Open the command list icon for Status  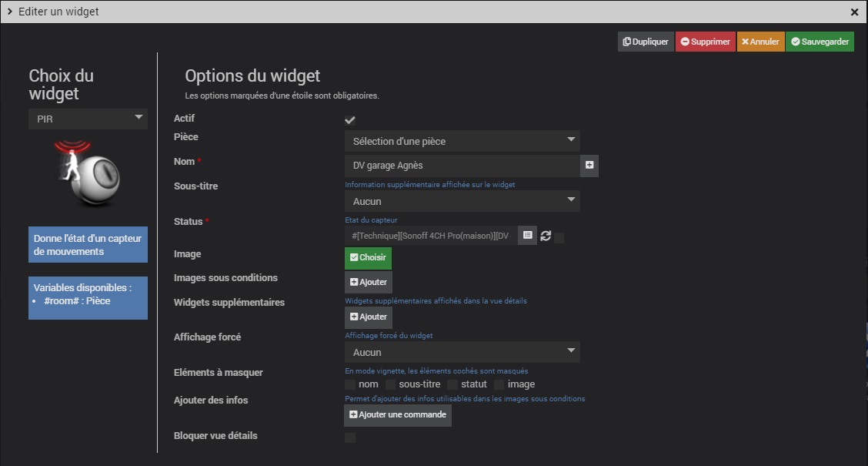pyautogui.click(x=527, y=236)
